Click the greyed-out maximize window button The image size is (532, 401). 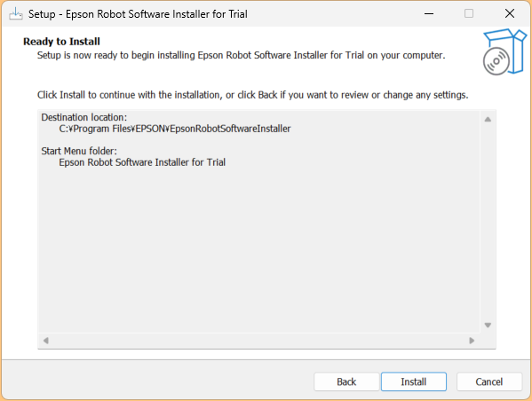pyautogui.click(x=469, y=13)
